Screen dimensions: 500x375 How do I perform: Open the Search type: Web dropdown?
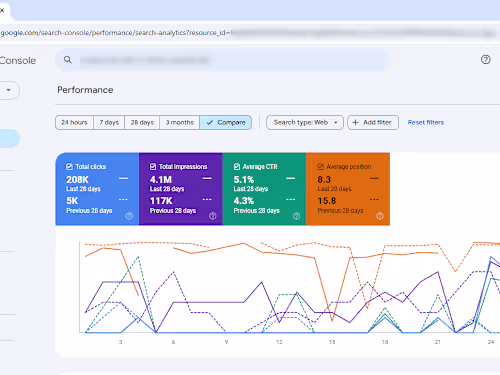coord(305,122)
